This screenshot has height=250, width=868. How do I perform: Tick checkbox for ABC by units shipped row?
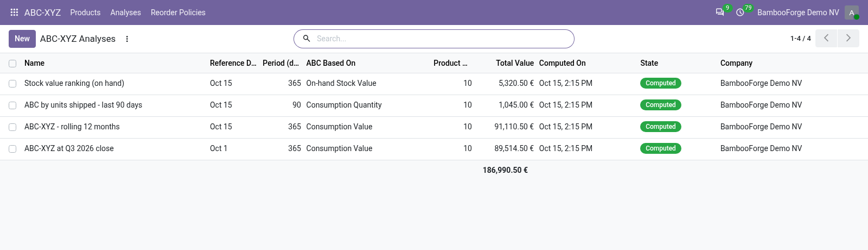coord(12,105)
